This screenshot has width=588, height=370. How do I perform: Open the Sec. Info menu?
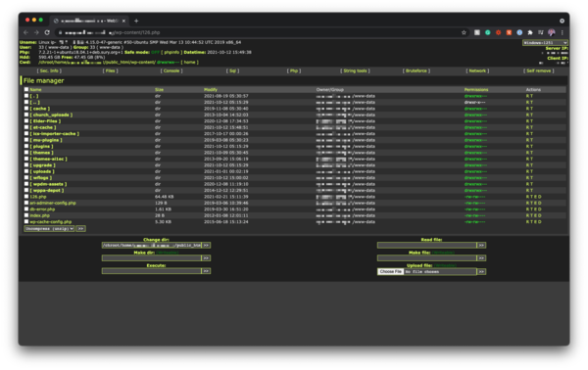(49, 70)
